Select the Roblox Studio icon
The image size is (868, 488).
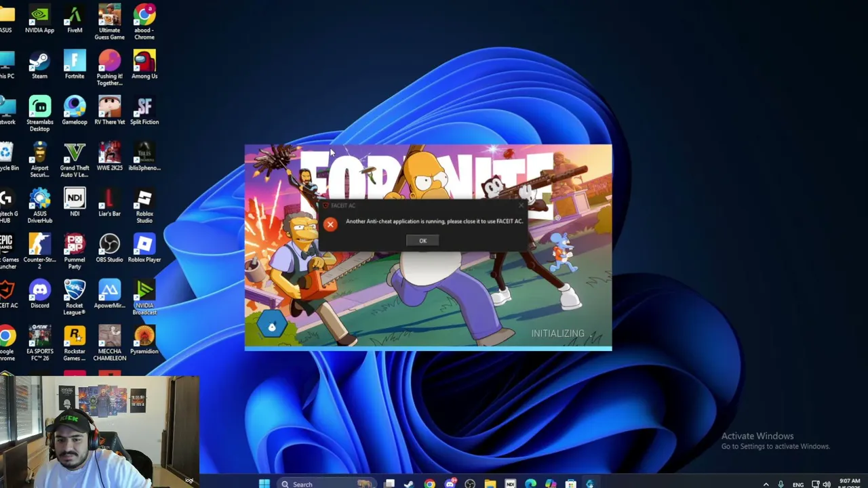(144, 205)
